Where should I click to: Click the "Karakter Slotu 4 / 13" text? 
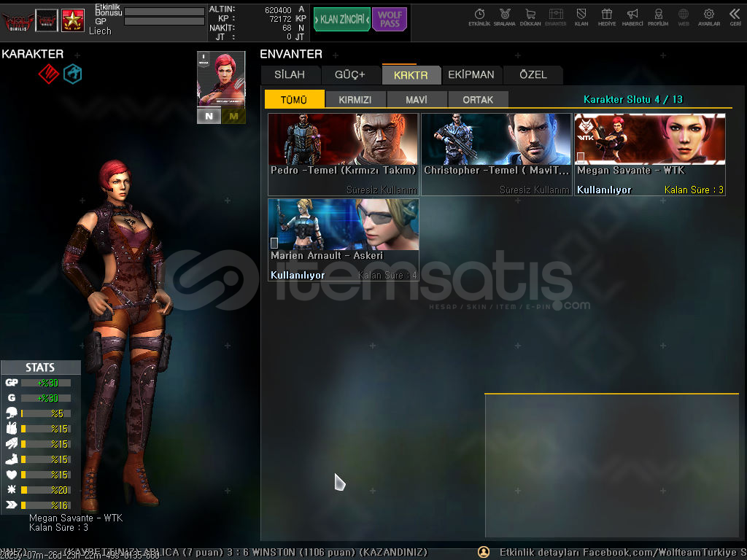[633, 99]
